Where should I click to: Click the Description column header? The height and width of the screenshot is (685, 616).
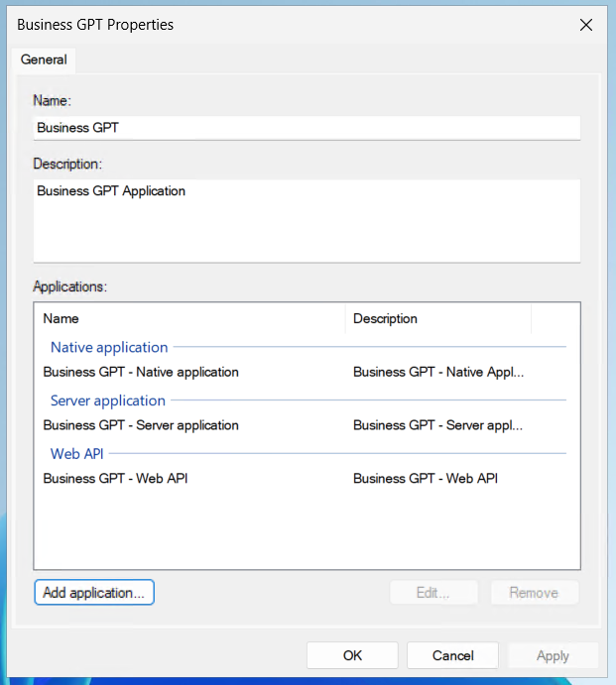click(438, 318)
